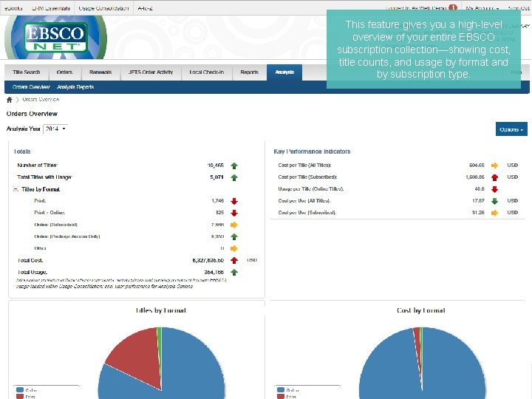
Task: Click the Titles by Format chart title
Action: 161,310
